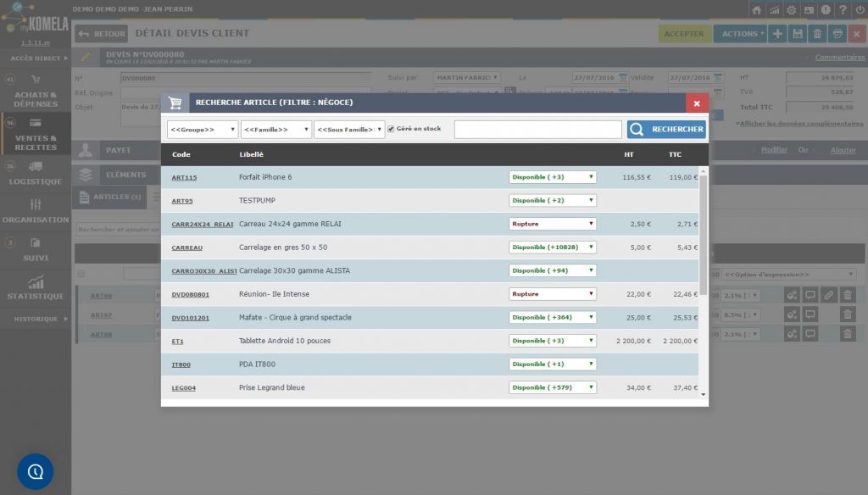
Task: Expand the Groupe filter dropdown
Action: [202, 130]
